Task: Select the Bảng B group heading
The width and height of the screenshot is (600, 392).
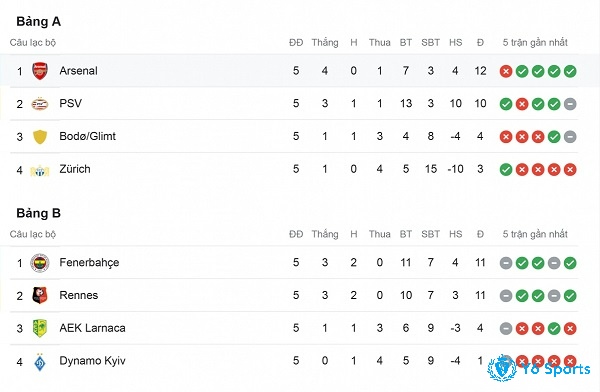Action: pyautogui.click(x=39, y=213)
